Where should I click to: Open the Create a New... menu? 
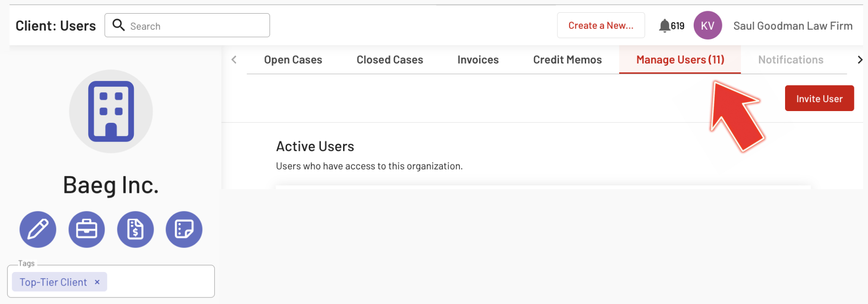tap(600, 25)
